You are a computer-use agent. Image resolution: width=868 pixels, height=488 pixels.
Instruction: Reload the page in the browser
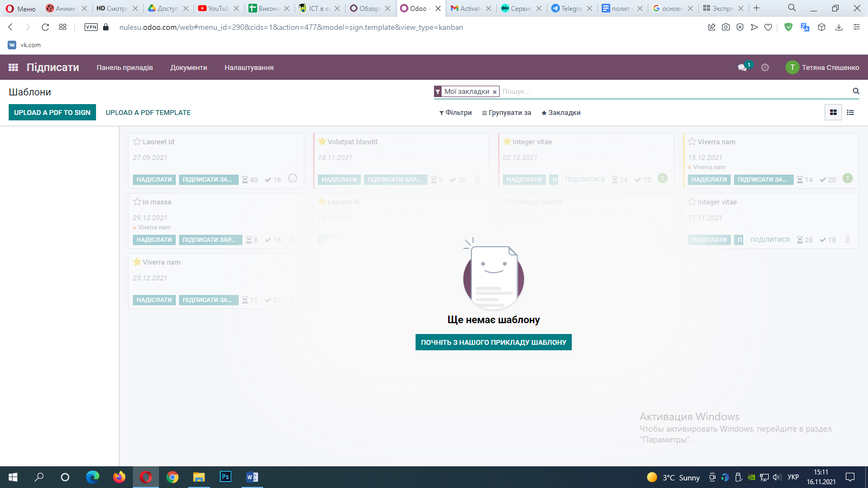pyautogui.click(x=46, y=27)
